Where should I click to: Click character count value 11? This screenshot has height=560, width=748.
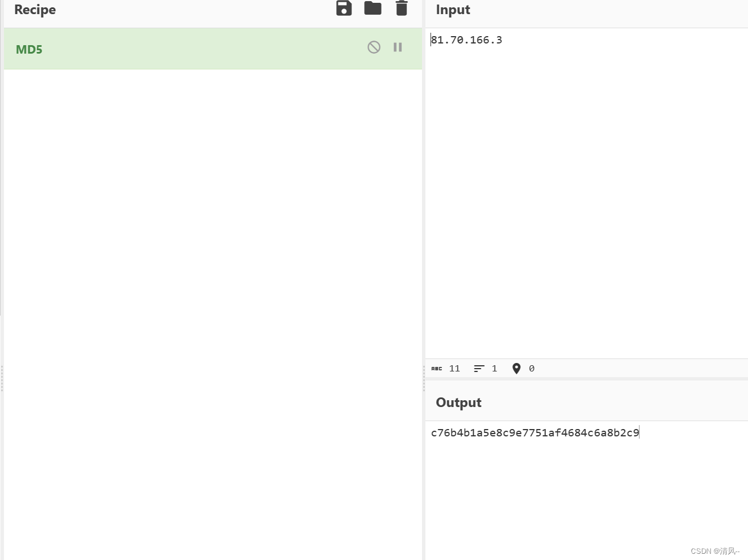455,369
